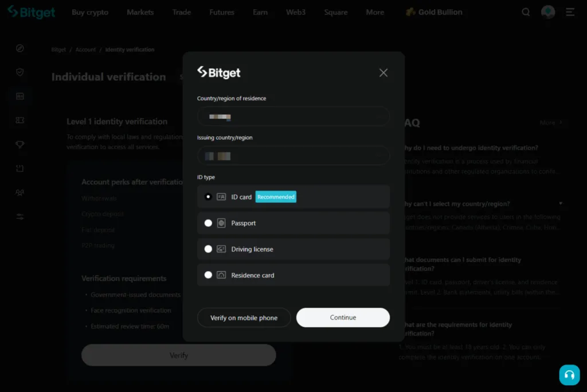Open the Futures menu in the navigation bar
Viewport: 587px width, 392px height.
[221, 11]
